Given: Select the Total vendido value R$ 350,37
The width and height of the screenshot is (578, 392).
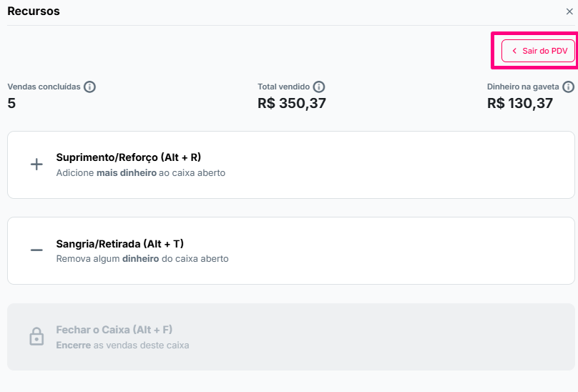Looking at the screenshot, I should point(292,103).
